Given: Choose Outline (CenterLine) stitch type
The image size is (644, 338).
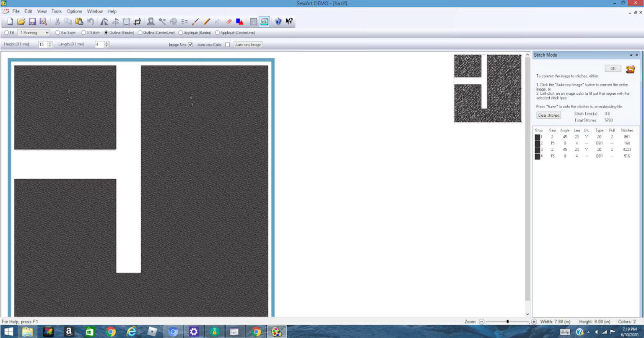Looking at the screenshot, I should [x=140, y=33].
